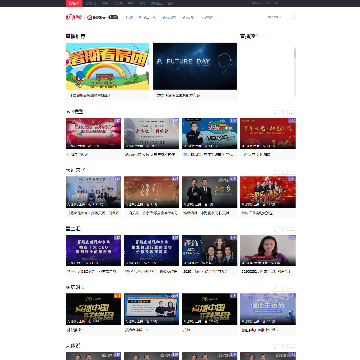Click the next arrow of second video row
Image resolution: width=360 pixels, height=360 pixels.
pyautogui.click(x=283, y=172)
